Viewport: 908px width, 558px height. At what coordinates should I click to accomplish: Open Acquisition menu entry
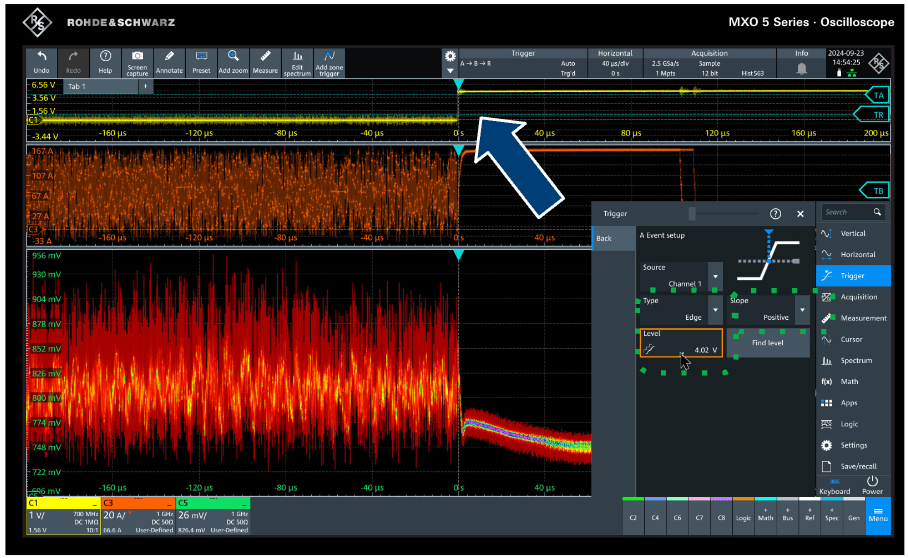[854, 297]
